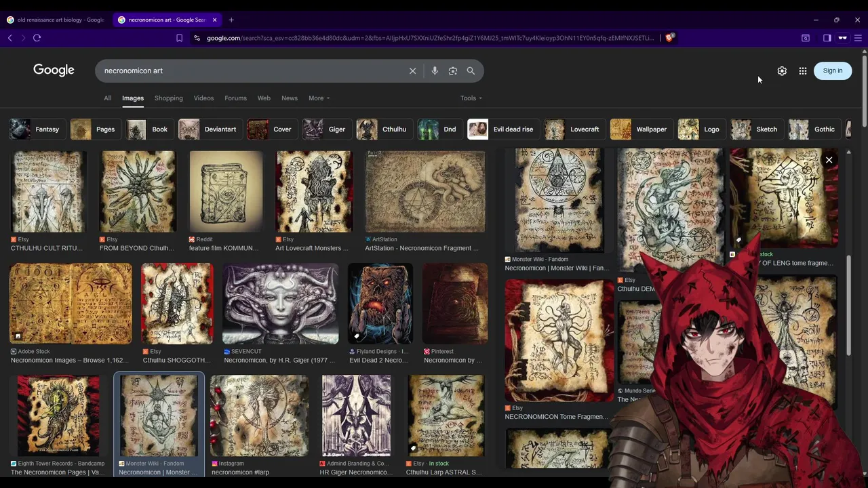Screen dimensions: 868x488
Task: Open the Reddit feature film KOMMUN thumbnail
Action: tap(226, 192)
